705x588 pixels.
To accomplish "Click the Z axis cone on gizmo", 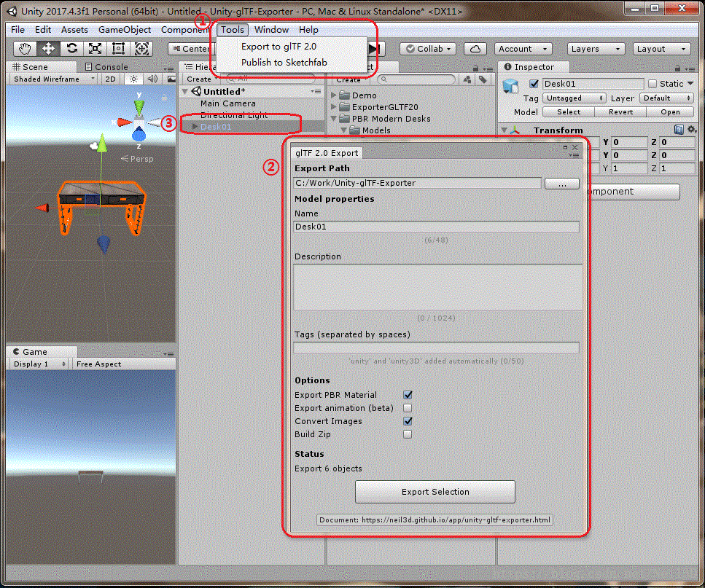I will tap(139, 134).
